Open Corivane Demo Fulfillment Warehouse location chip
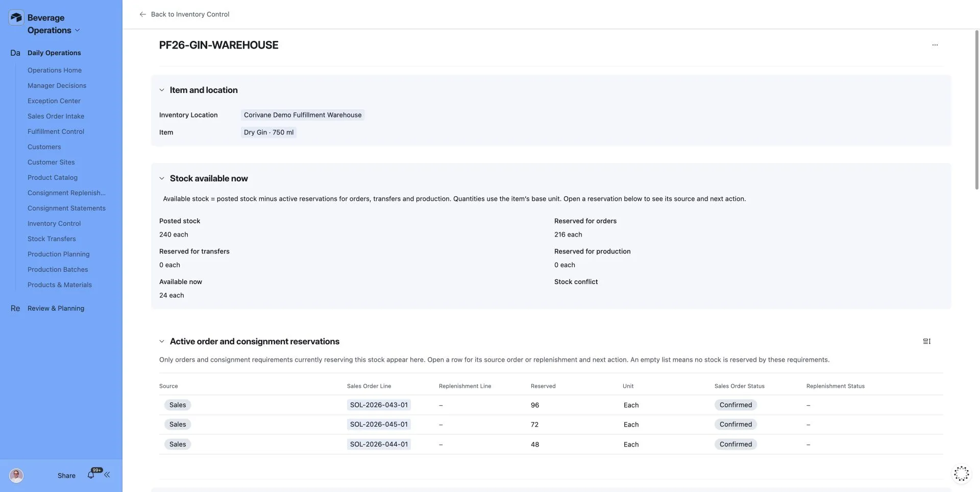Image resolution: width=980 pixels, height=492 pixels. pyautogui.click(x=303, y=115)
